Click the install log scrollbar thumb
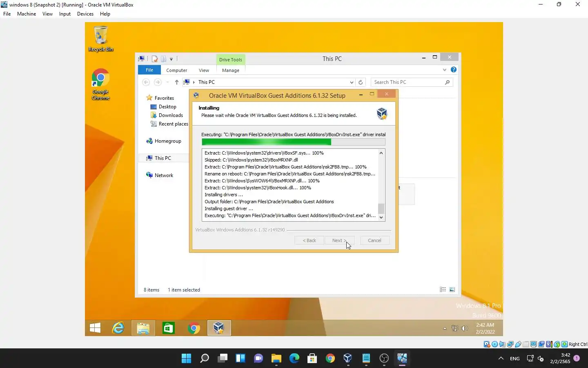Viewport: 588px width, 368px height. click(381, 209)
